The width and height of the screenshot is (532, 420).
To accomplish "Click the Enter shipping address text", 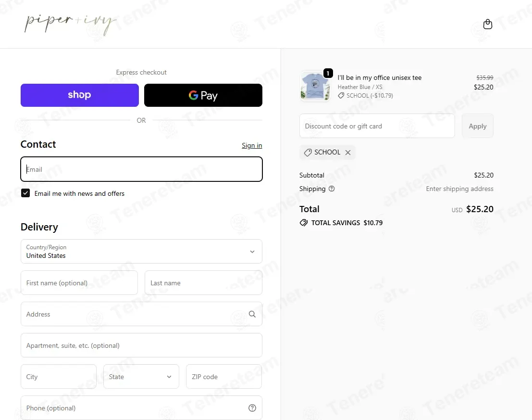I will (459, 189).
